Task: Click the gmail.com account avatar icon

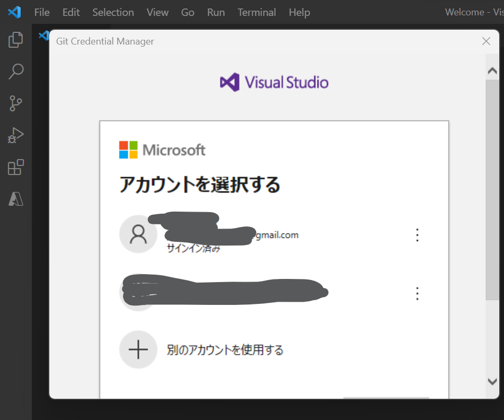Action: coord(138,234)
